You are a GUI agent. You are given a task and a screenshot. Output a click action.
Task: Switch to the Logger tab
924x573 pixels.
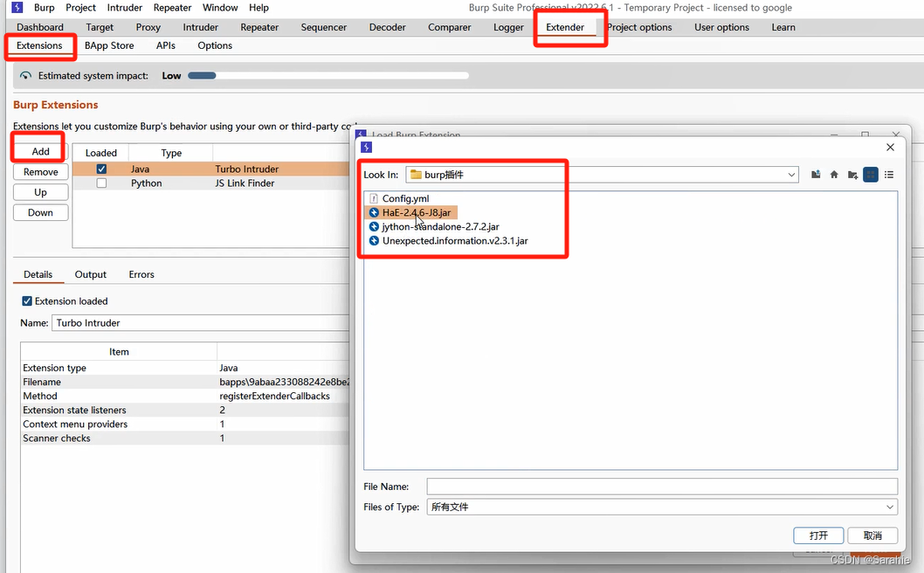point(508,27)
